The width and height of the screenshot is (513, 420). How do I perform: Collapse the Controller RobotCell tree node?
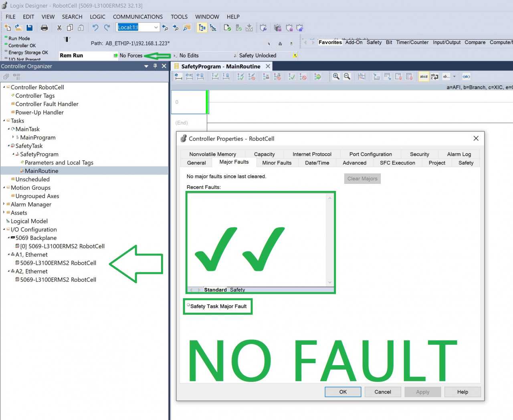(4, 87)
